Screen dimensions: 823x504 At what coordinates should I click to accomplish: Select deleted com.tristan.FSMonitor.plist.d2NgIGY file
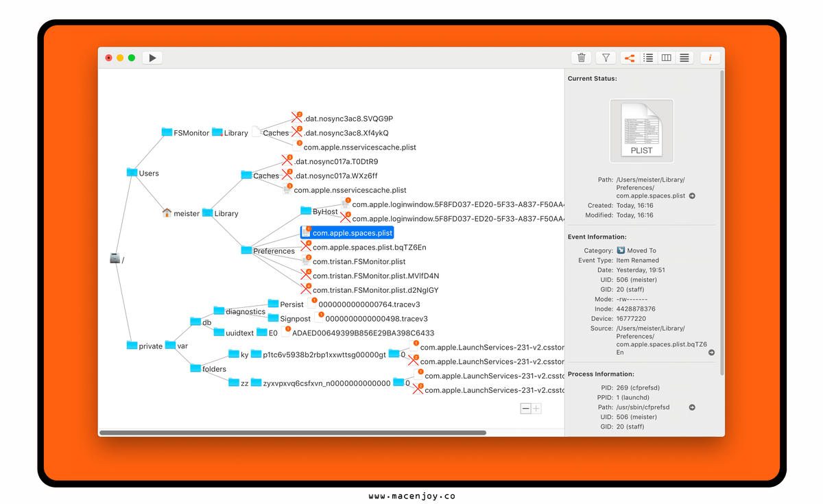point(370,290)
